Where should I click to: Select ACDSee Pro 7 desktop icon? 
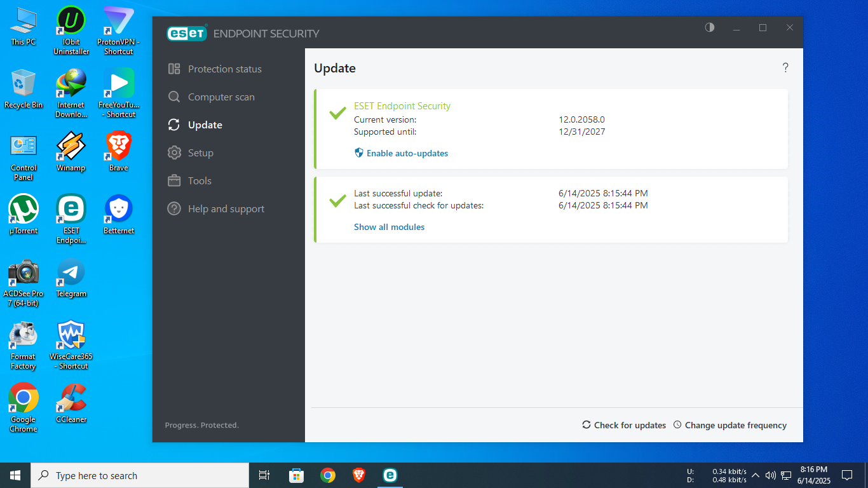[24, 282]
